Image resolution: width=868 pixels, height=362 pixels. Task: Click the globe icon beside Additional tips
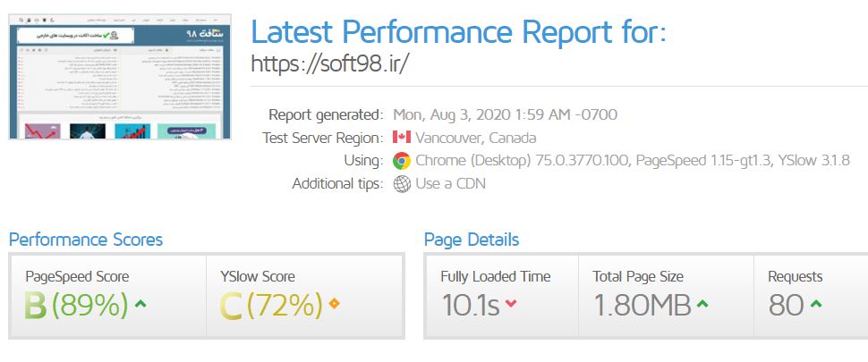(x=402, y=184)
